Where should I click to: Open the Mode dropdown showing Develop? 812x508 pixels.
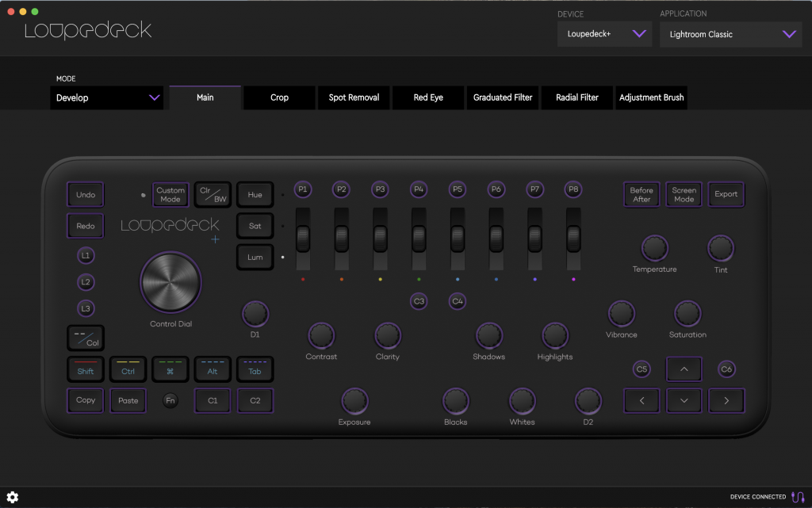pos(107,97)
